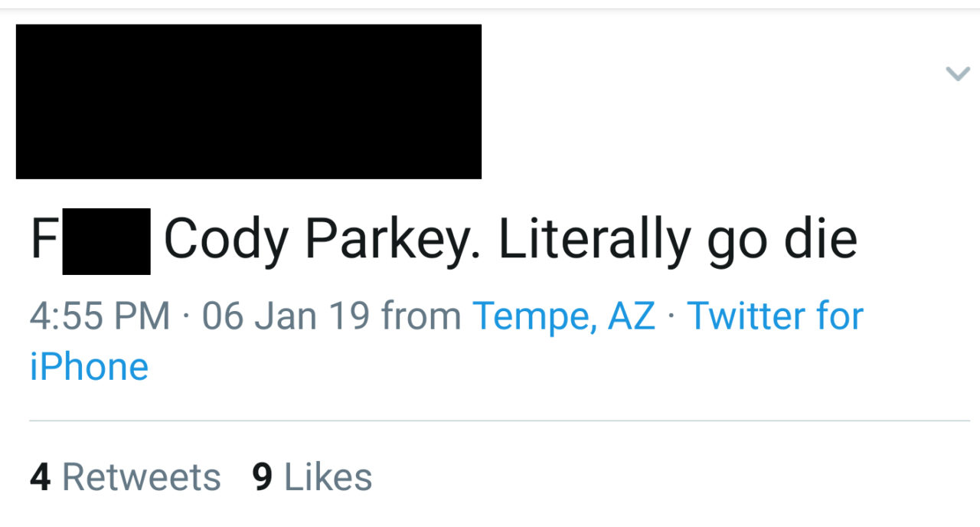This screenshot has height=527, width=980.
Task: Click the word Likes label
Action: [328, 476]
